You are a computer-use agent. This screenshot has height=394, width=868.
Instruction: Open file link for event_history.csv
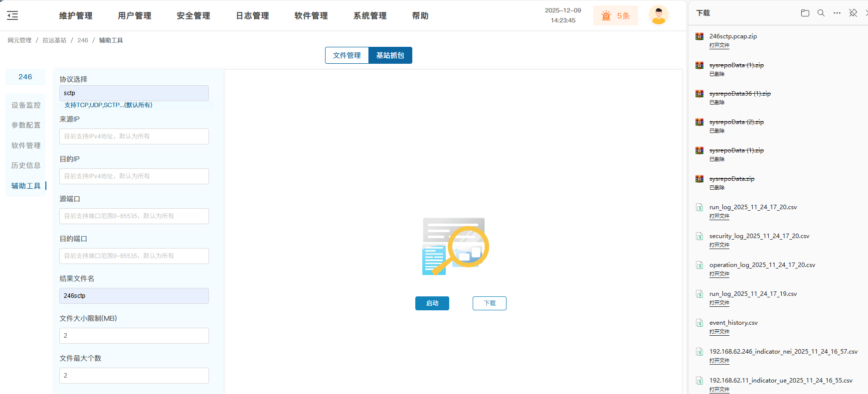point(719,332)
